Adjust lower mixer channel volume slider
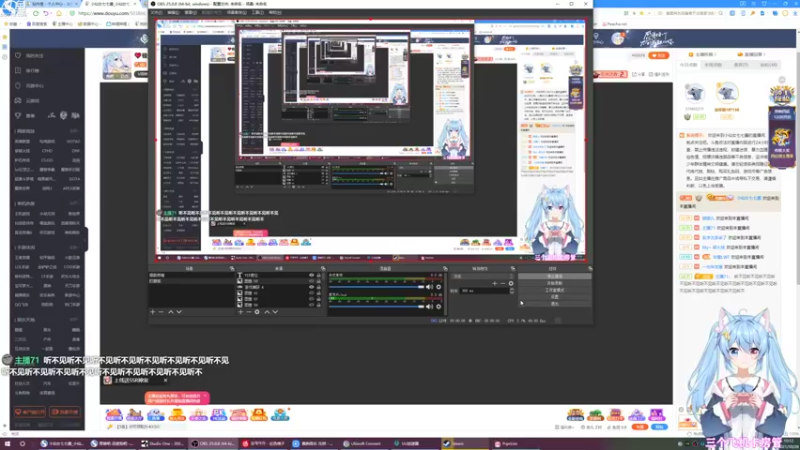This screenshot has width=800, height=450. point(377,307)
